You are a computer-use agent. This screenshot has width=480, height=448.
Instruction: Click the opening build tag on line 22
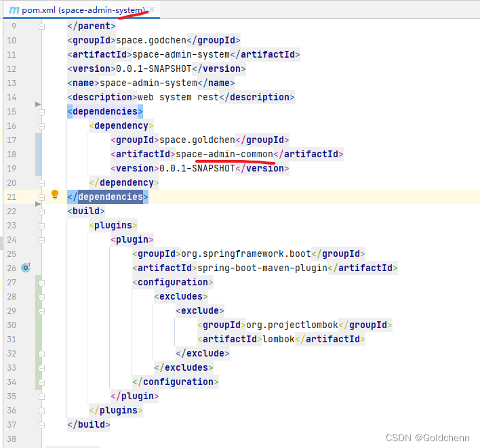pos(86,211)
